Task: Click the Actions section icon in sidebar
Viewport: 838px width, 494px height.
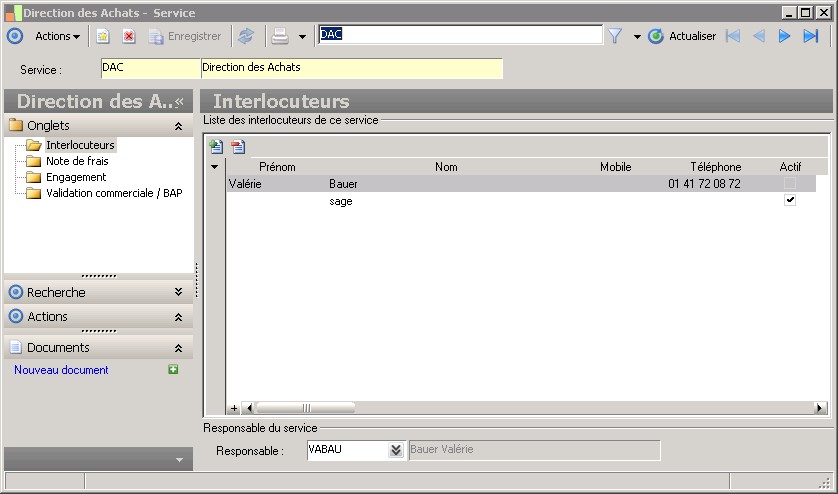Action: coord(16,316)
